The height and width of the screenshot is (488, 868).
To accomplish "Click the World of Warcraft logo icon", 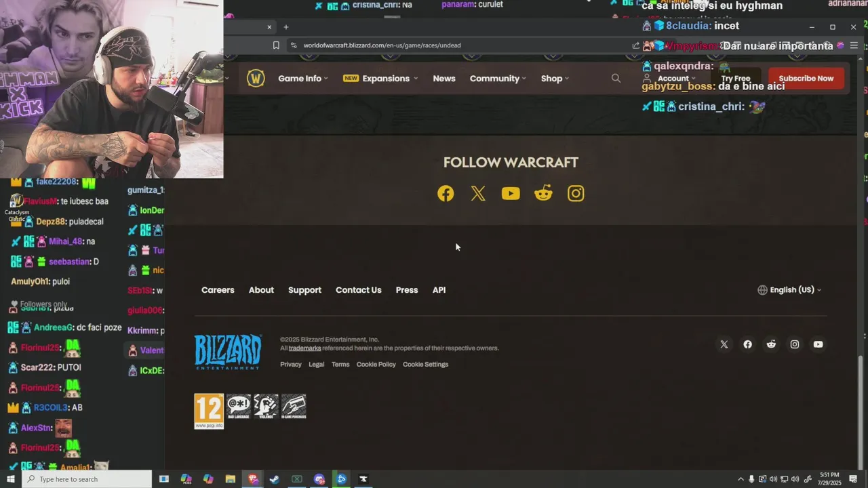I will click(256, 79).
